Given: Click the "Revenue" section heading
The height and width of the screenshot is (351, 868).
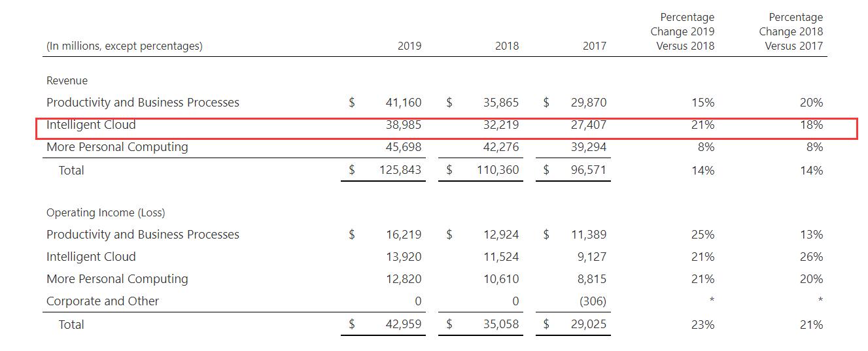Looking at the screenshot, I should (x=67, y=80).
